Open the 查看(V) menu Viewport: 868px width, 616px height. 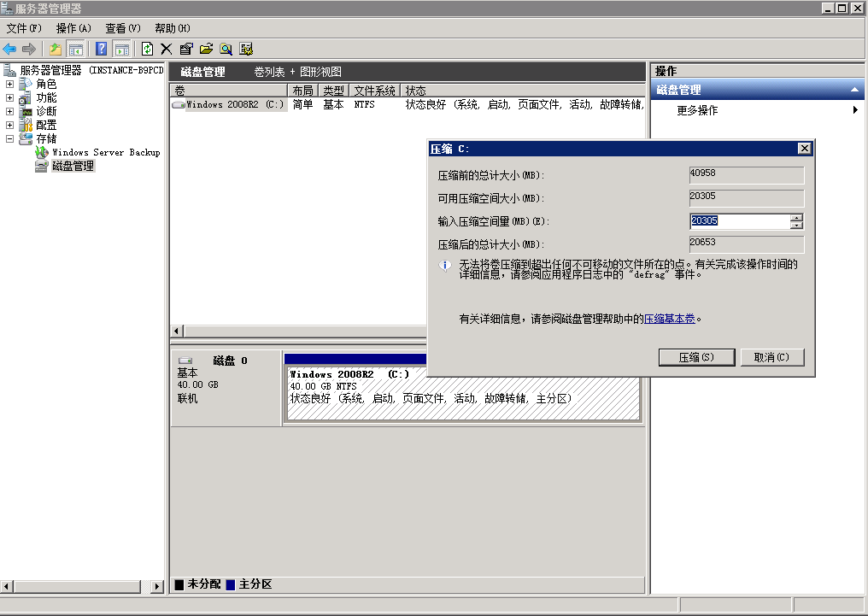pyautogui.click(x=122, y=28)
